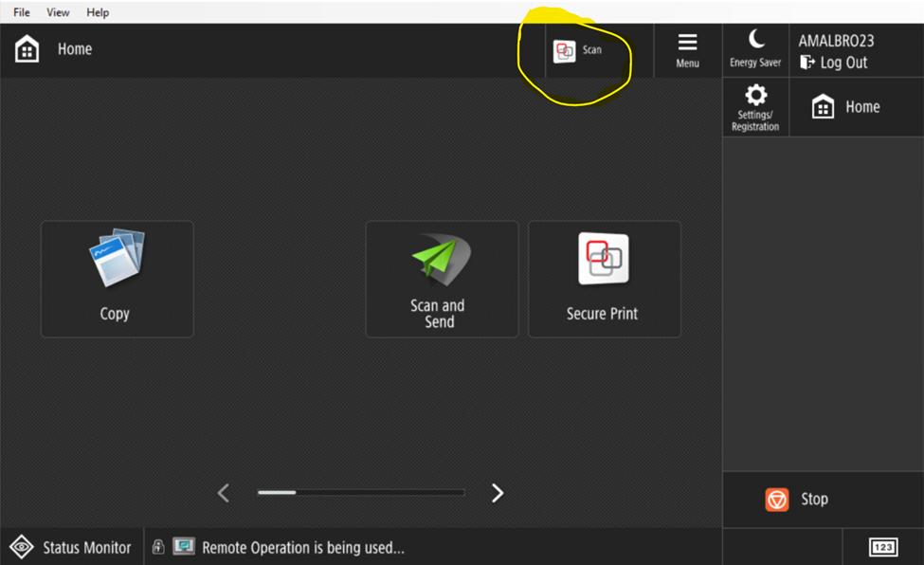The height and width of the screenshot is (565, 924).
Task: Click the padlock icon in status bar
Action: click(x=158, y=547)
